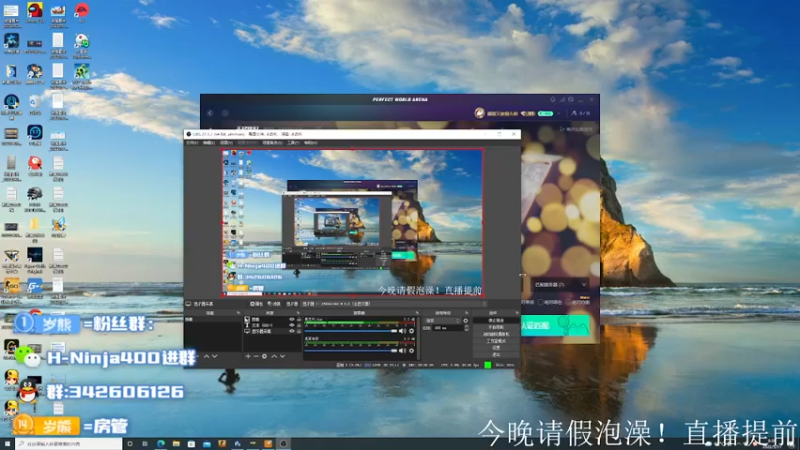The width and height of the screenshot is (800, 450).
Task: Remove selected source with minus icon
Action: tap(256, 356)
